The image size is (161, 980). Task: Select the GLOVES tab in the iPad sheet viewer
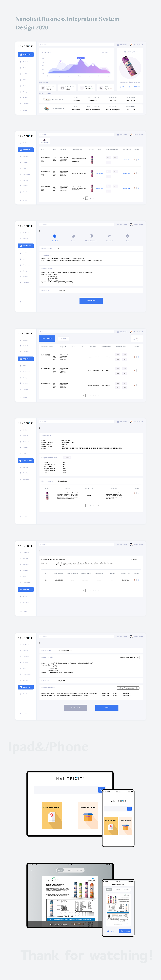click(79, 870)
